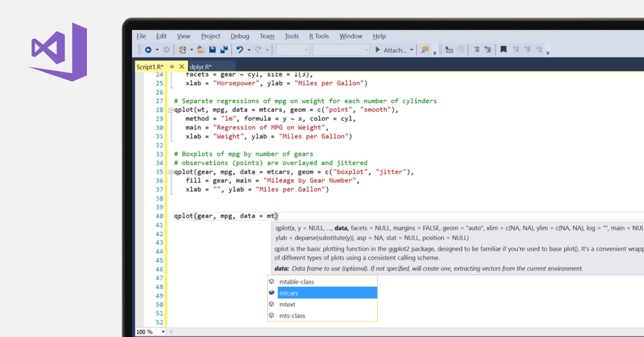Image resolution: width=644 pixels, height=337 pixels.
Task: Click the Save floppy disk icon
Action: pyautogui.click(x=213, y=50)
